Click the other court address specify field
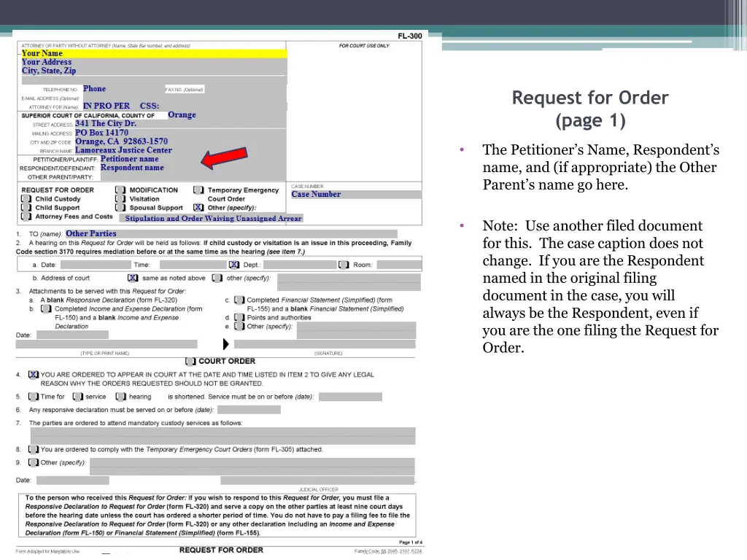The width and height of the screenshot is (747, 560). [x=349, y=282]
